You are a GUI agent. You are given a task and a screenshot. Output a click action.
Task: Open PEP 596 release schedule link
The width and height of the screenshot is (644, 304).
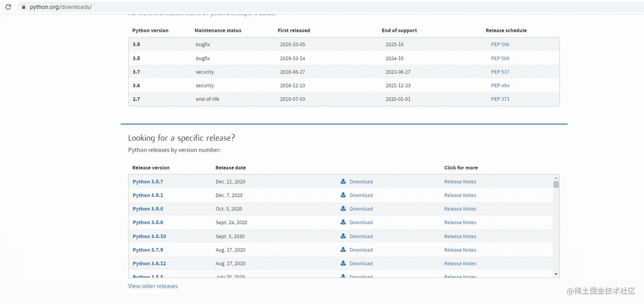pyautogui.click(x=500, y=44)
